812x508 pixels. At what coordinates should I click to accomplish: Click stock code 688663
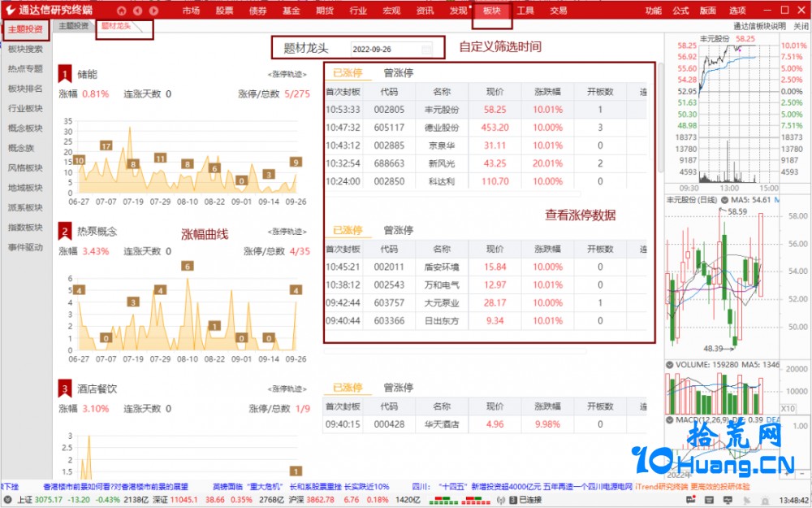(x=389, y=163)
